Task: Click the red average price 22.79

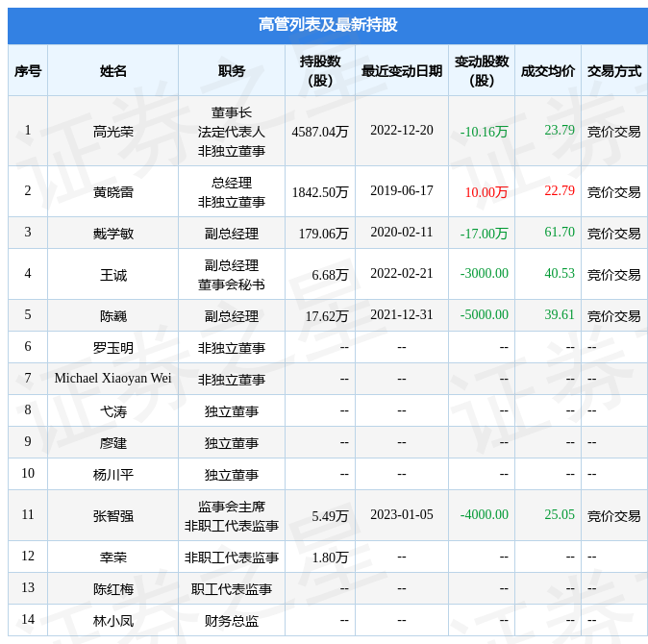Action: click(x=560, y=190)
